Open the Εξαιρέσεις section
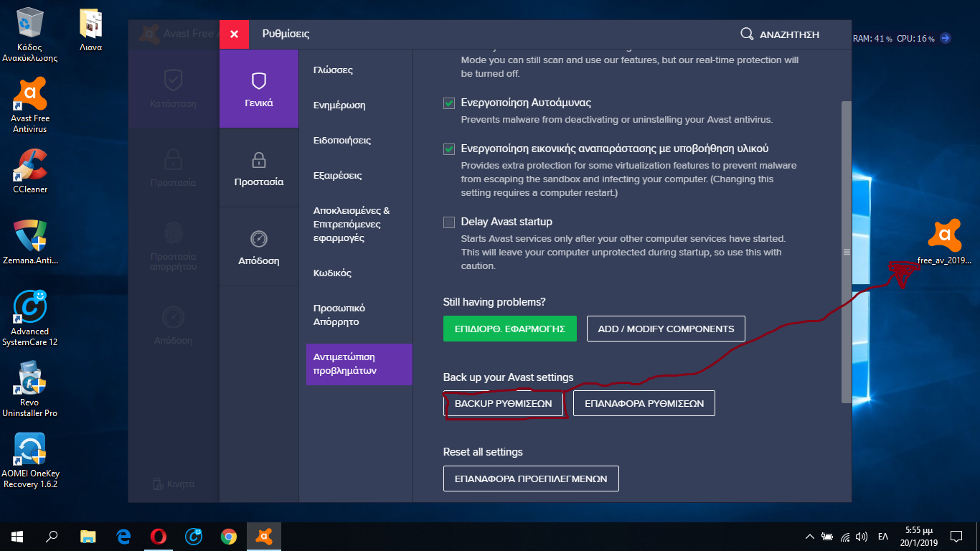980x551 pixels. click(x=337, y=176)
